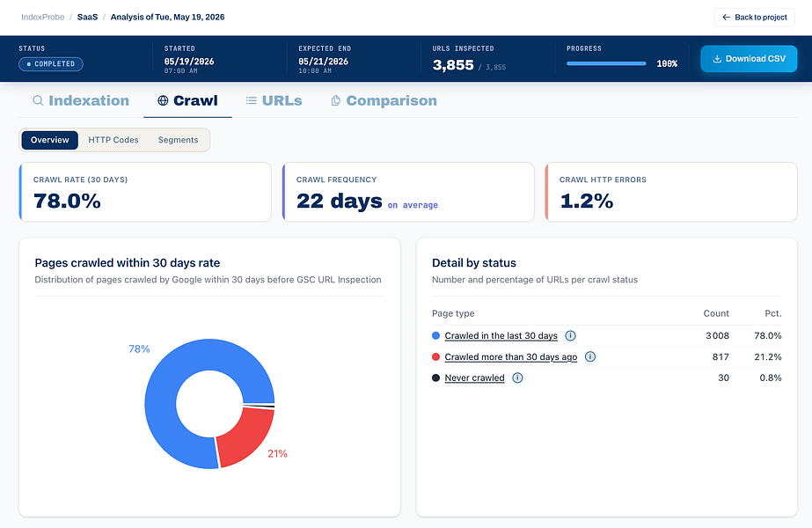Screen dimensions: 812x528
Task: Click the list icon on the URLs tab
Action: (x=251, y=100)
